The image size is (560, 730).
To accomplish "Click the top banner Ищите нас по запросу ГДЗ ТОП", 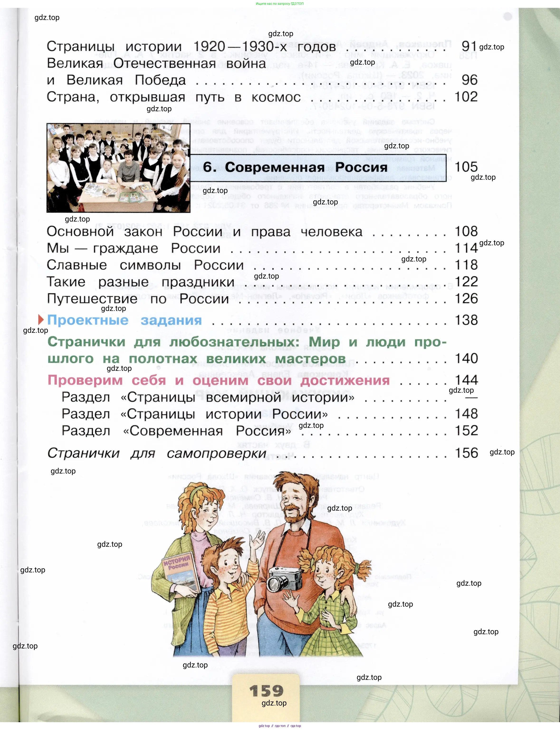I will click(x=280, y=4).
